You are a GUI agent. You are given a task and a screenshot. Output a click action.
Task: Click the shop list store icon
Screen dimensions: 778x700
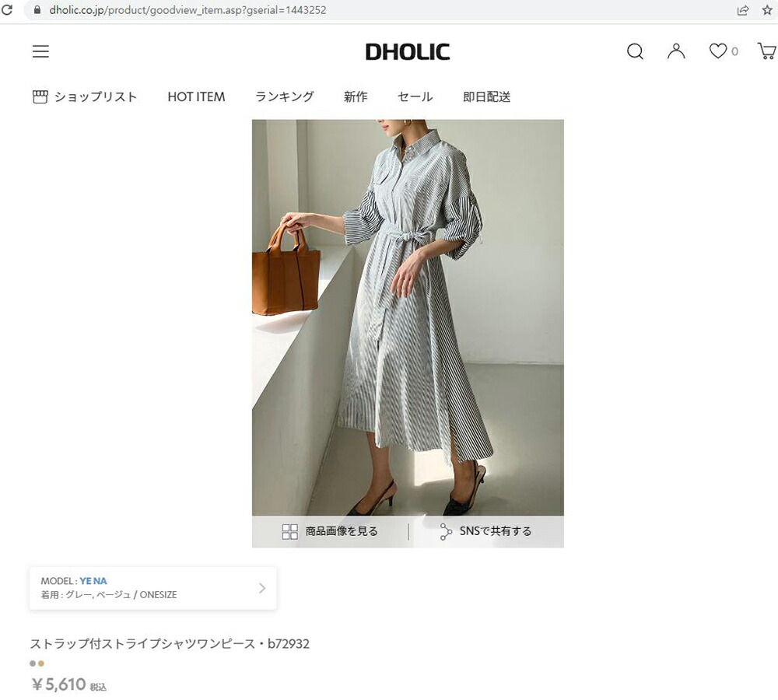click(x=40, y=96)
